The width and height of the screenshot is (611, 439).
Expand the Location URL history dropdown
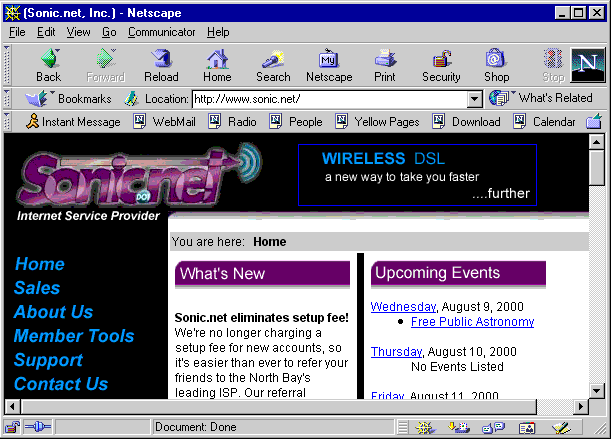point(474,99)
